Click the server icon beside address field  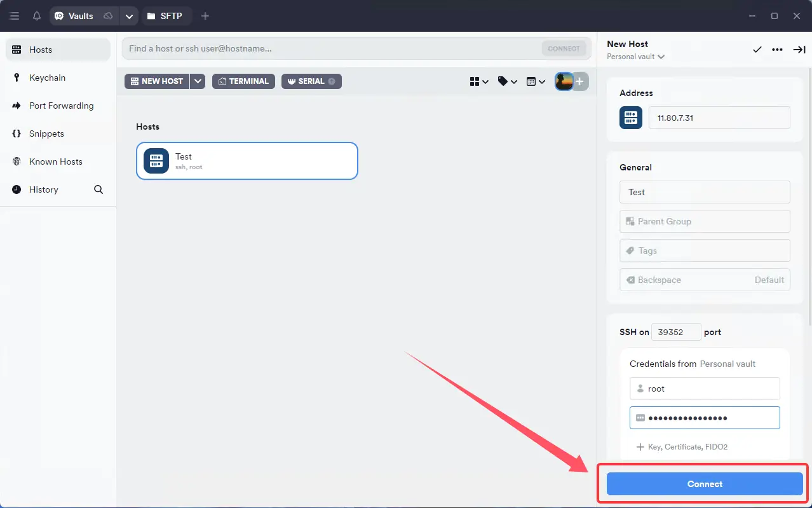(630, 118)
